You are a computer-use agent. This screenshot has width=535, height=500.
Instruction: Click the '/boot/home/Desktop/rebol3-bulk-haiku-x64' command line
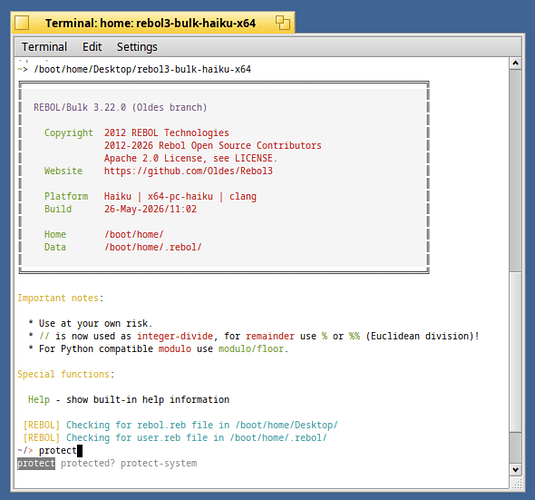click(142, 69)
